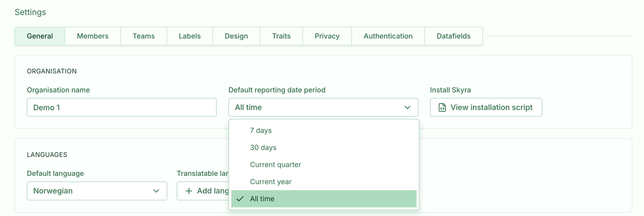This screenshot has width=644, height=216.
Task: Click the script file icon
Action: (442, 108)
